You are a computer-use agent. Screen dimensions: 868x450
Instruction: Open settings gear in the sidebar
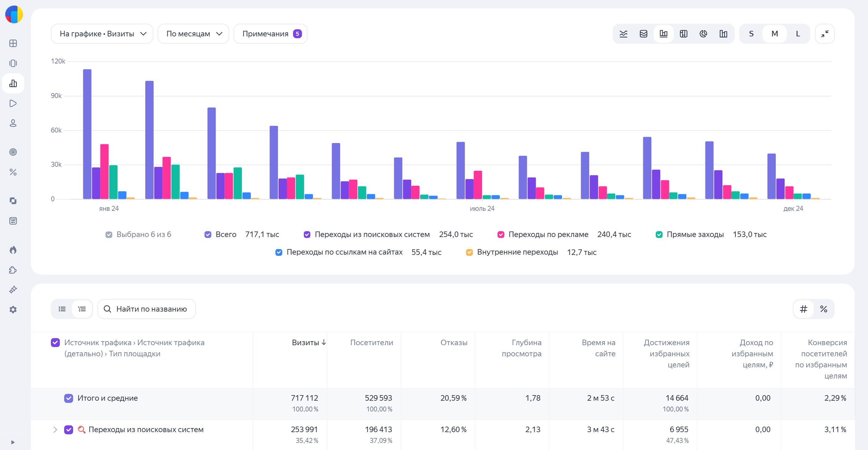13,310
